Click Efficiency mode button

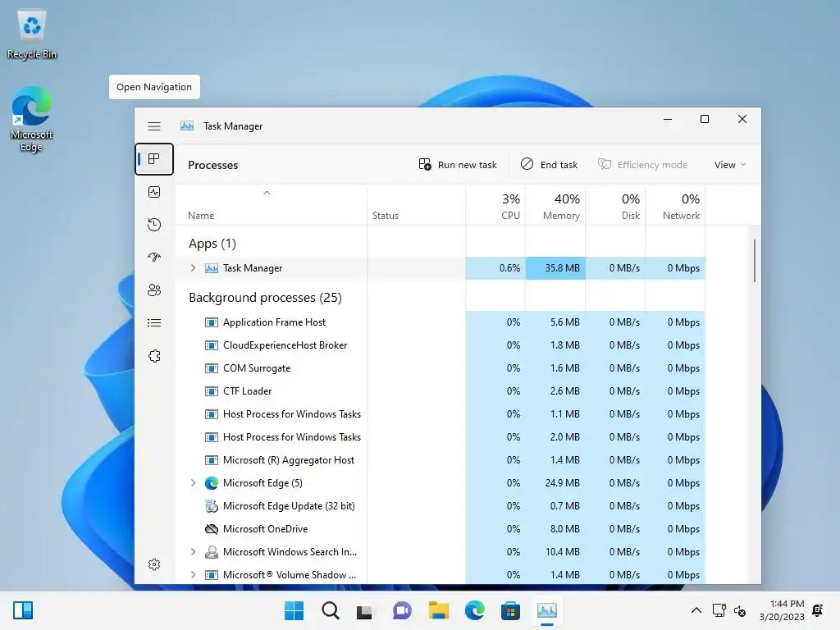pyautogui.click(x=643, y=165)
